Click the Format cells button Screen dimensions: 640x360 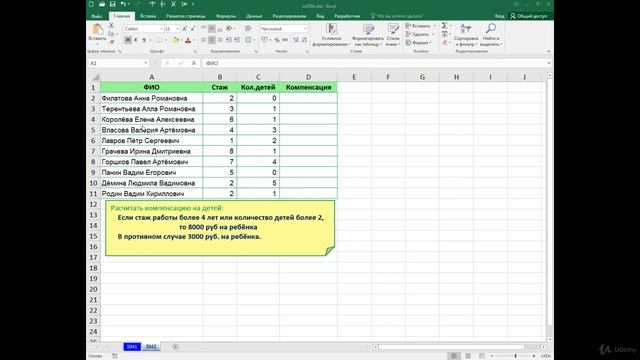418,42
